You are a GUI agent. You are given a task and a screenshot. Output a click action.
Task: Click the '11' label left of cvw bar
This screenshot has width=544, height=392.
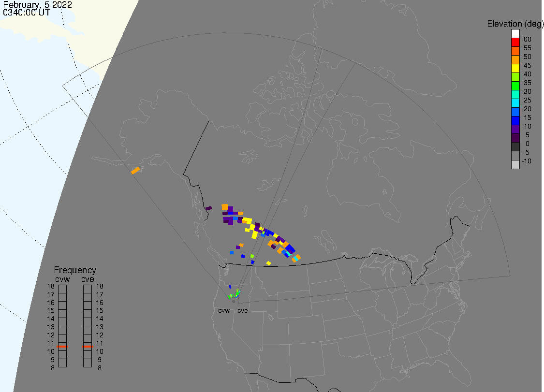(51, 344)
